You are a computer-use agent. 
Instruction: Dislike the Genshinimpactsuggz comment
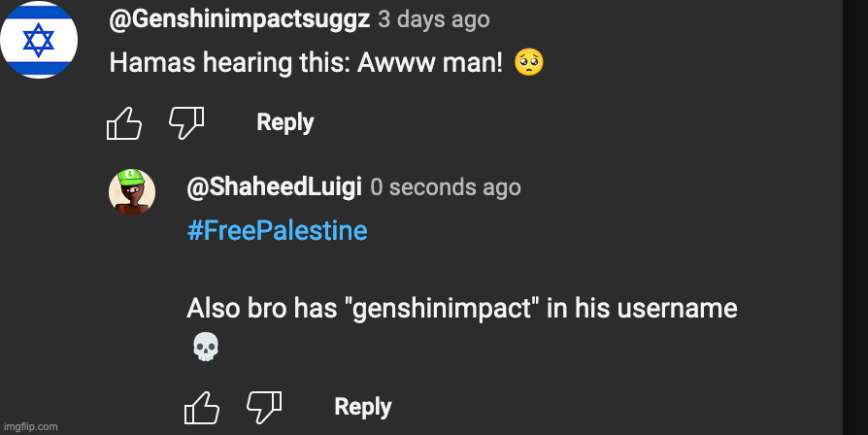185,122
